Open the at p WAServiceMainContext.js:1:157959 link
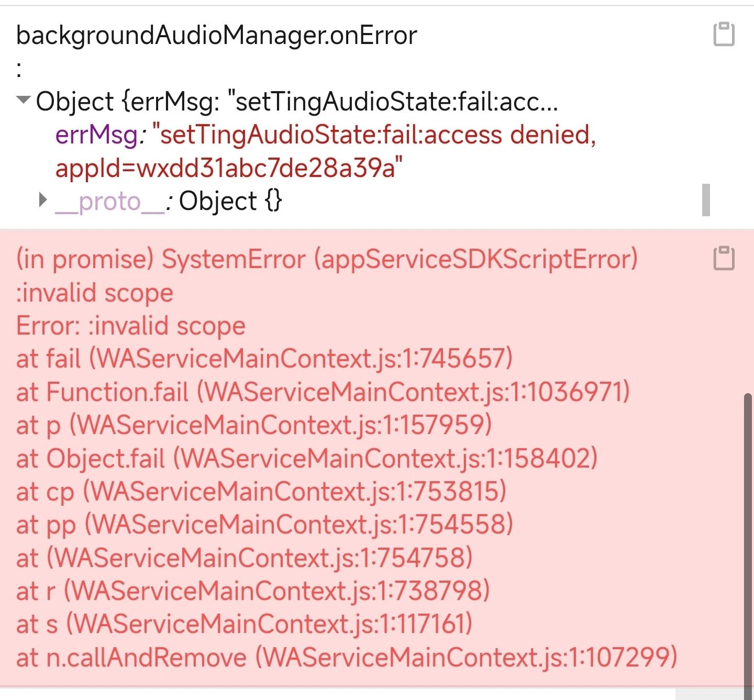This screenshot has width=754, height=700. coord(281,425)
